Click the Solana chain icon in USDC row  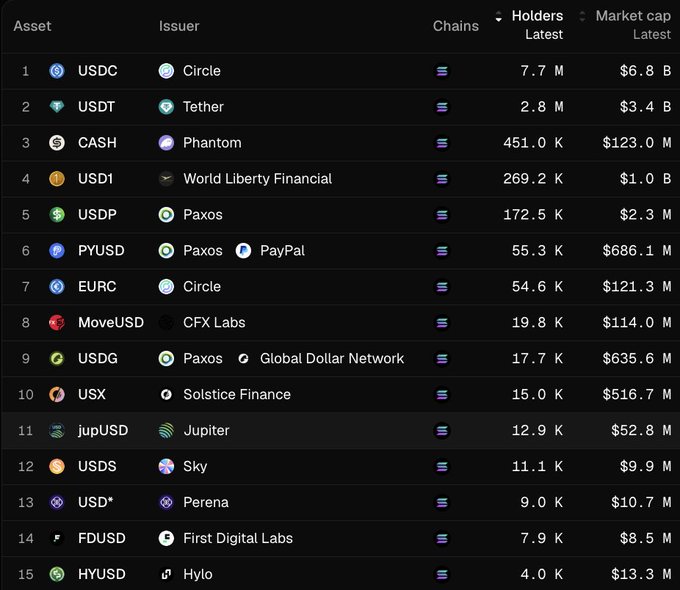click(442, 71)
